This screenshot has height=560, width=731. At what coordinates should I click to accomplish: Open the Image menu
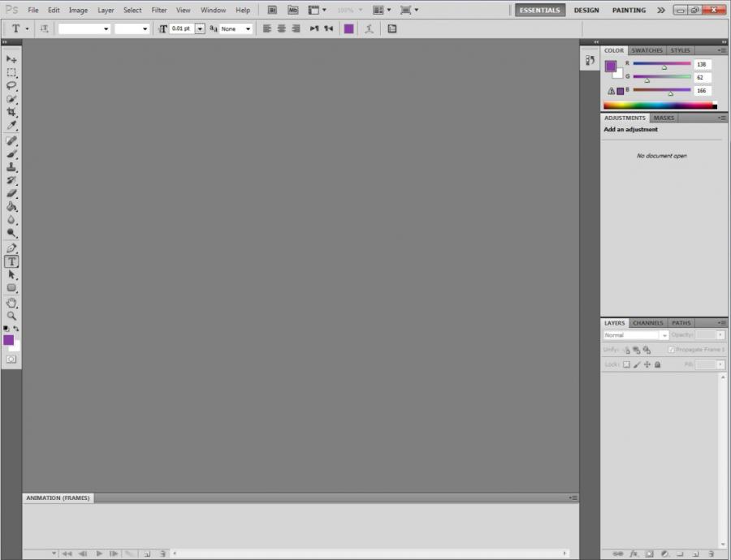(78, 10)
